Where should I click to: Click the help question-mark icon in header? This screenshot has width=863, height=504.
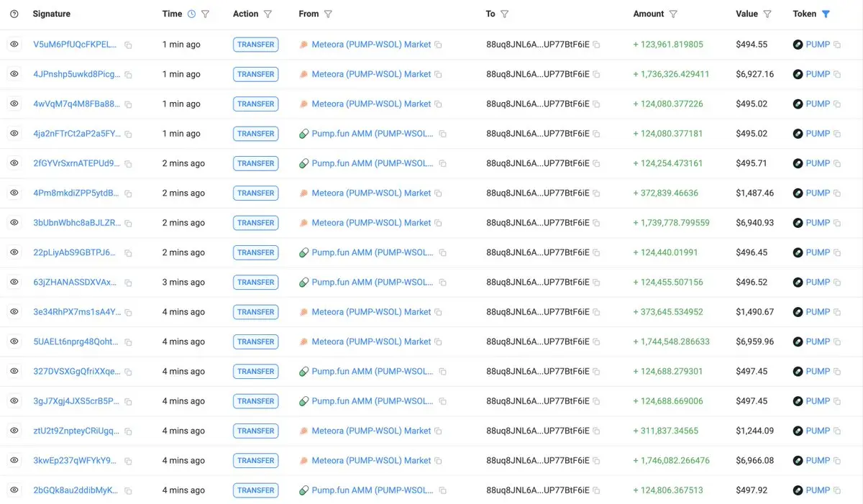(x=14, y=14)
